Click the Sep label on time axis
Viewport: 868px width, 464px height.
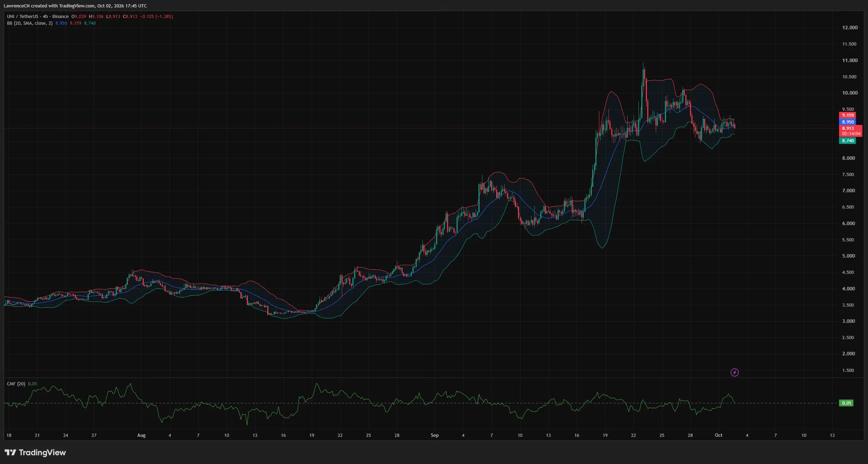point(435,435)
